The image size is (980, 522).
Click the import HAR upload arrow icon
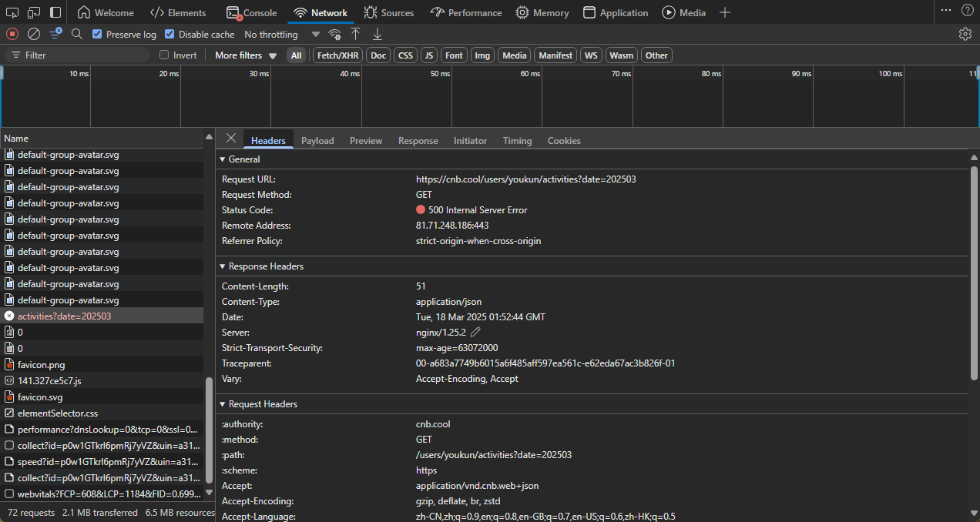(x=355, y=34)
